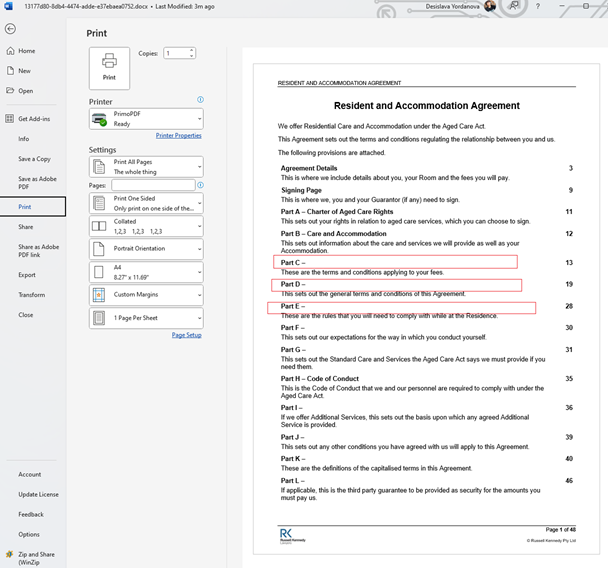Viewport: 608px width, 568px height.
Task: Select Export in the sidebar
Action: pyautogui.click(x=27, y=275)
